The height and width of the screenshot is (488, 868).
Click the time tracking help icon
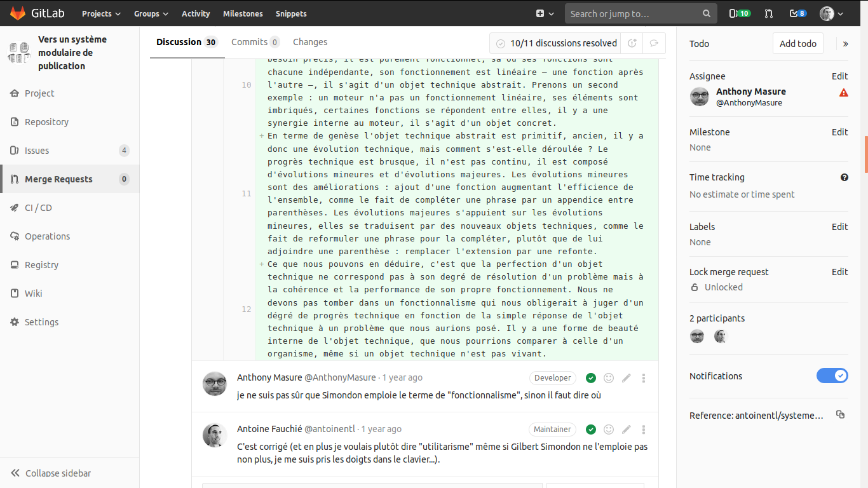pos(844,177)
